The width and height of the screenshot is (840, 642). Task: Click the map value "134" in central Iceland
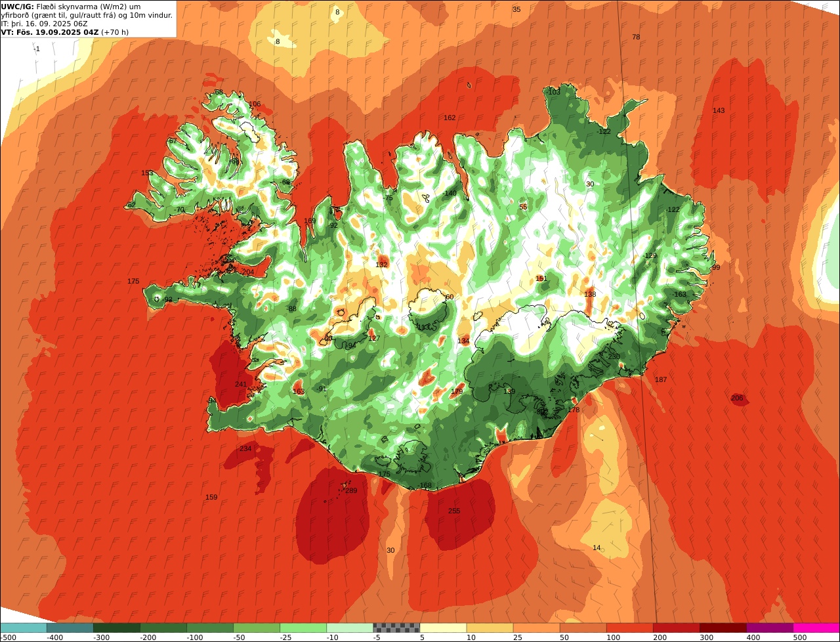pos(463,341)
